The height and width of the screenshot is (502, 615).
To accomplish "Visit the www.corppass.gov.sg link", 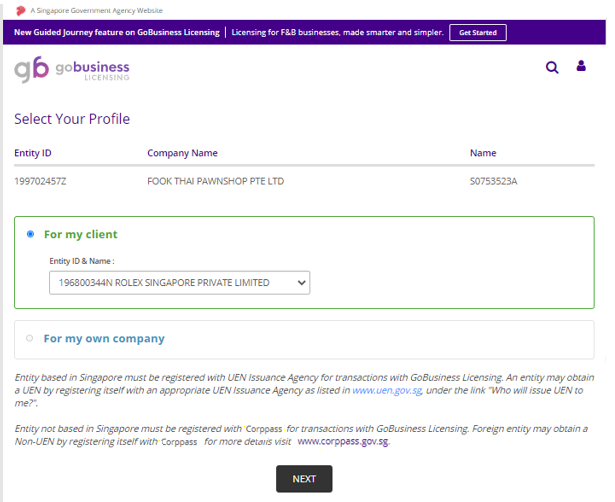I will 342,441.
